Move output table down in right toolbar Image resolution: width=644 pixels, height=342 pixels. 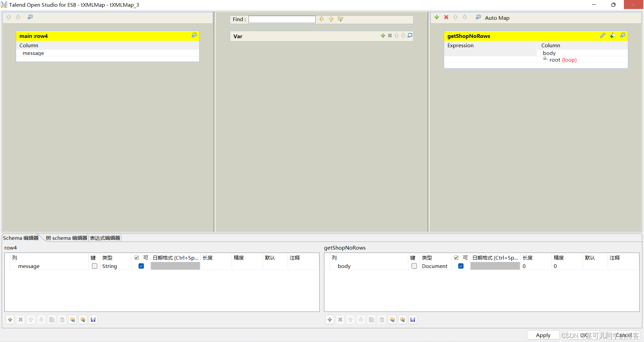(465, 17)
